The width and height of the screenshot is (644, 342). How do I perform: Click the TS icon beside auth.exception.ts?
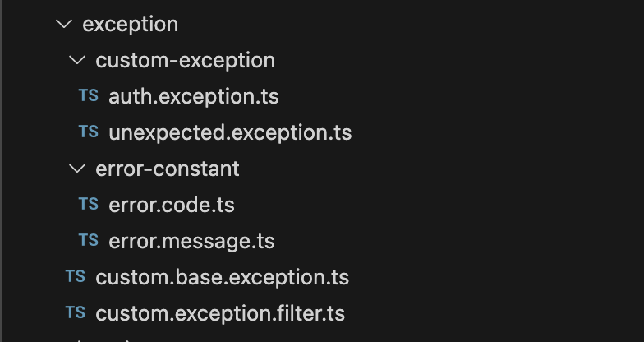89,95
